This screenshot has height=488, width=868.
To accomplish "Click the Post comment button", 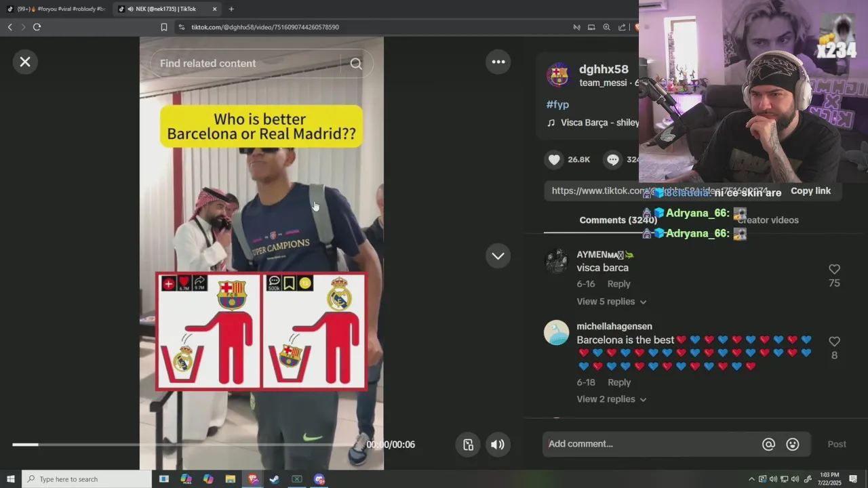I will (x=837, y=444).
